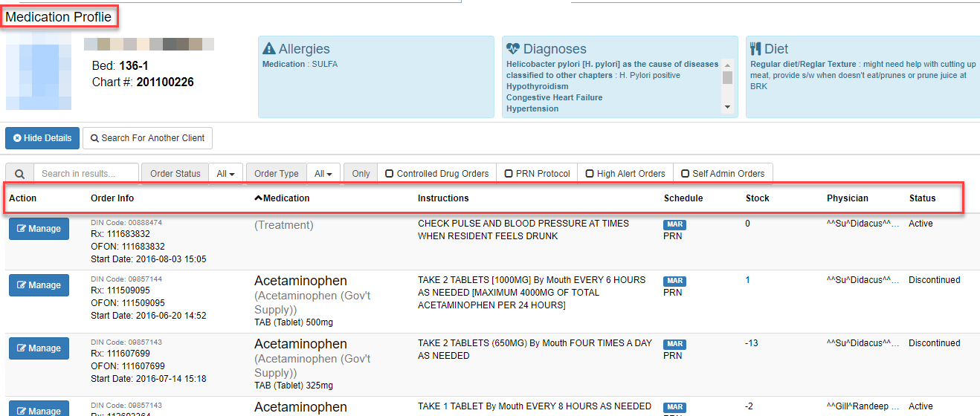Check the High Alert Orders filter
Image resolution: width=980 pixels, height=416 pixels.
coord(590,174)
